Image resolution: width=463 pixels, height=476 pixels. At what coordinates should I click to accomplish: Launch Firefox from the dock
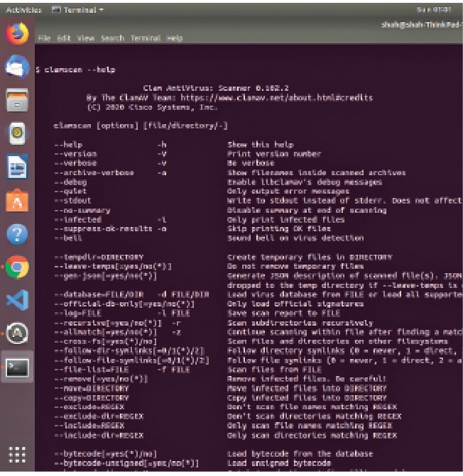coord(17,33)
